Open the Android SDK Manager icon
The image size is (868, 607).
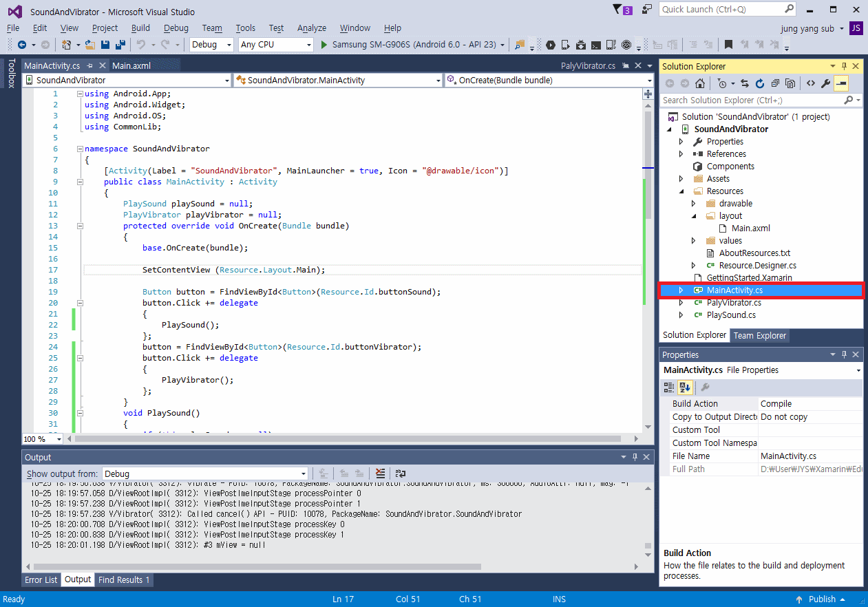[581, 45]
